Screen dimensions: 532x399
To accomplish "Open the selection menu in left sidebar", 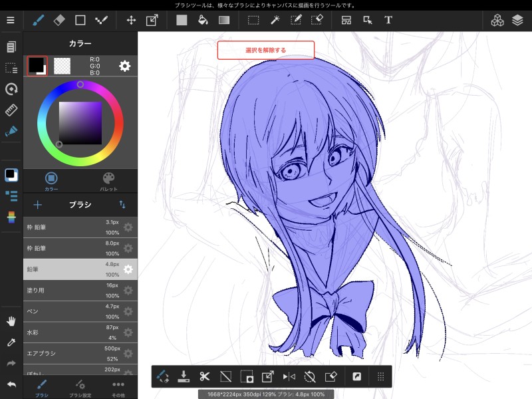I will [11, 68].
